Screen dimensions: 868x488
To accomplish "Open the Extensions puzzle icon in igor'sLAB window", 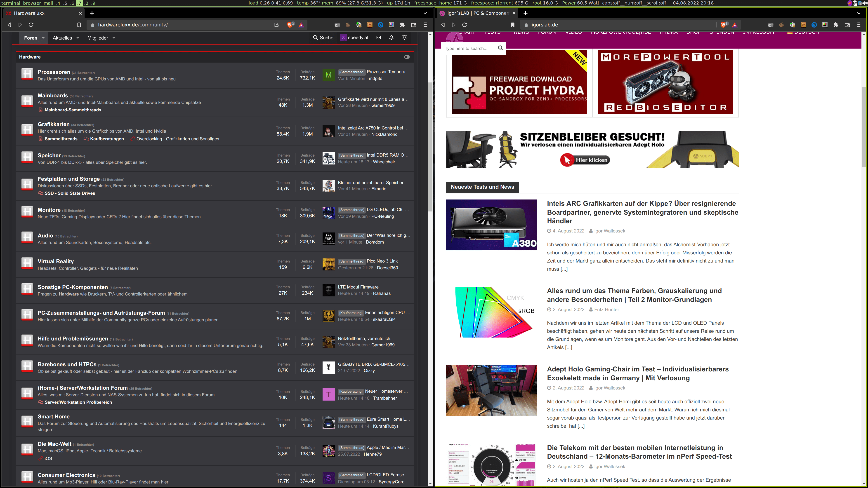I will click(836, 25).
